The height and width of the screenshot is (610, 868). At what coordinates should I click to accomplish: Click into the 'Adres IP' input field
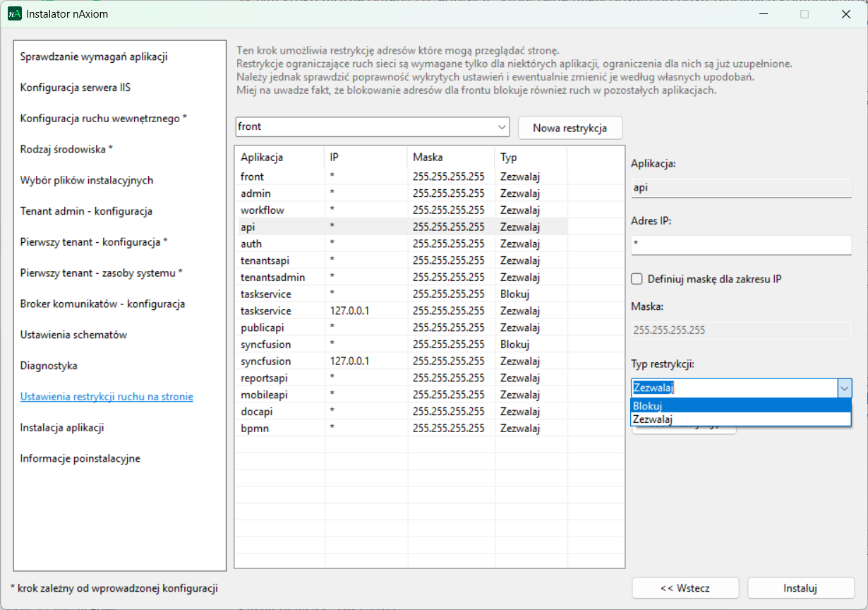[741, 244]
